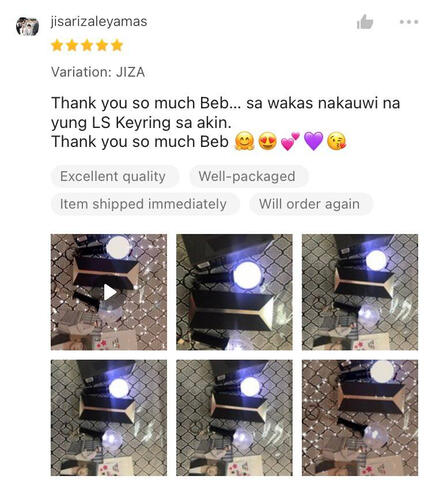Click the Variation: JIZA label

click(98, 72)
